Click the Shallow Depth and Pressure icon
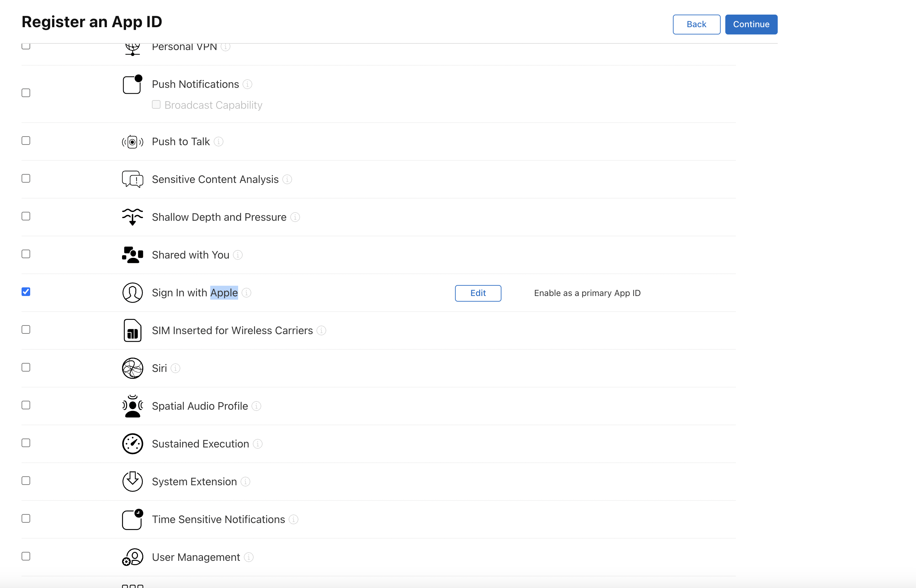The height and width of the screenshot is (588, 916). point(132,217)
